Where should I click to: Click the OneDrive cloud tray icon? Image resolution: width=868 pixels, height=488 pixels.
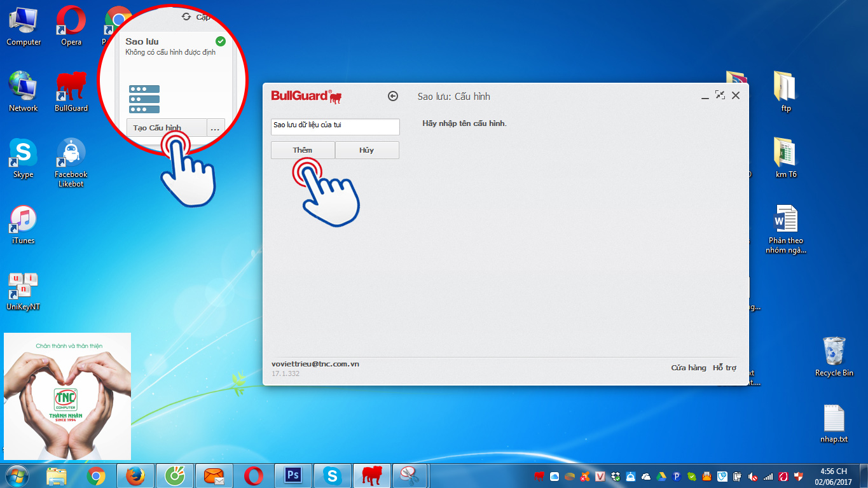(x=646, y=476)
